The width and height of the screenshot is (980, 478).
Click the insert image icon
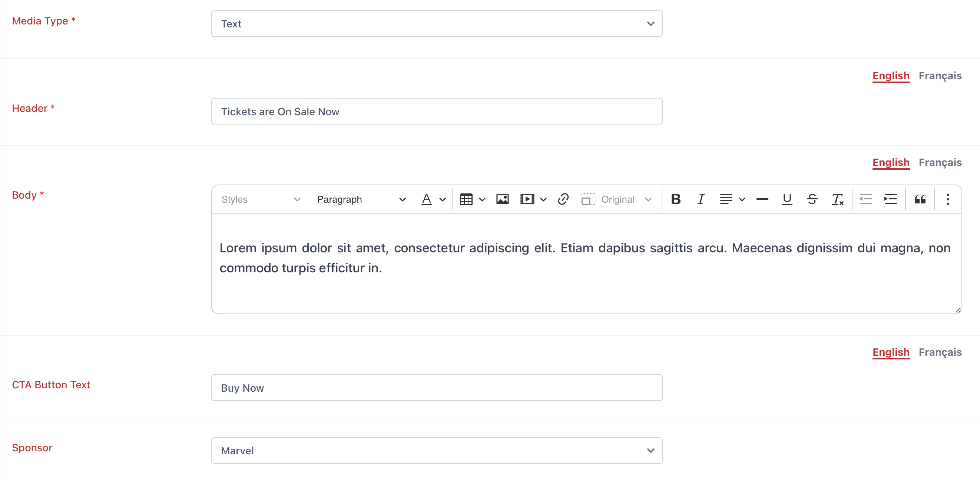503,199
